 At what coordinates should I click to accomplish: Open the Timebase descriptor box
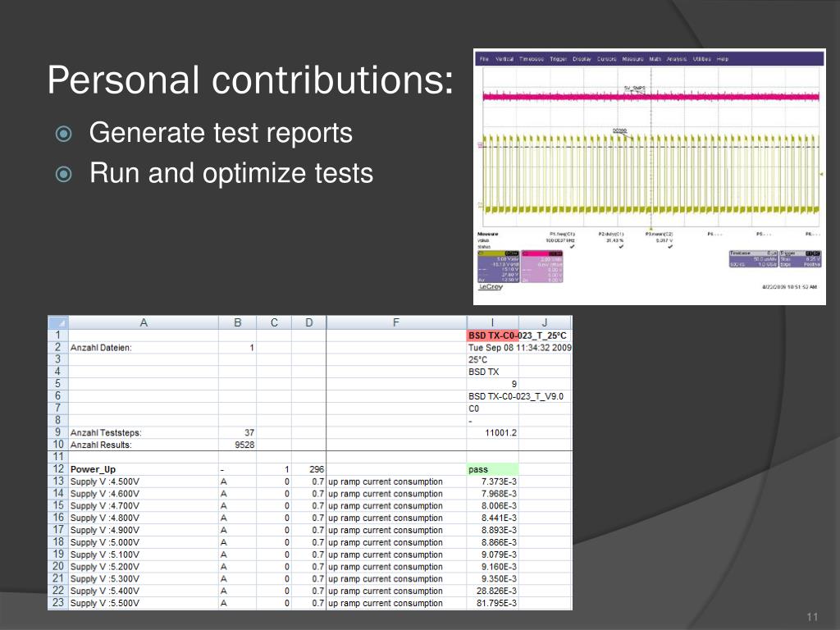[x=754, y=258]
